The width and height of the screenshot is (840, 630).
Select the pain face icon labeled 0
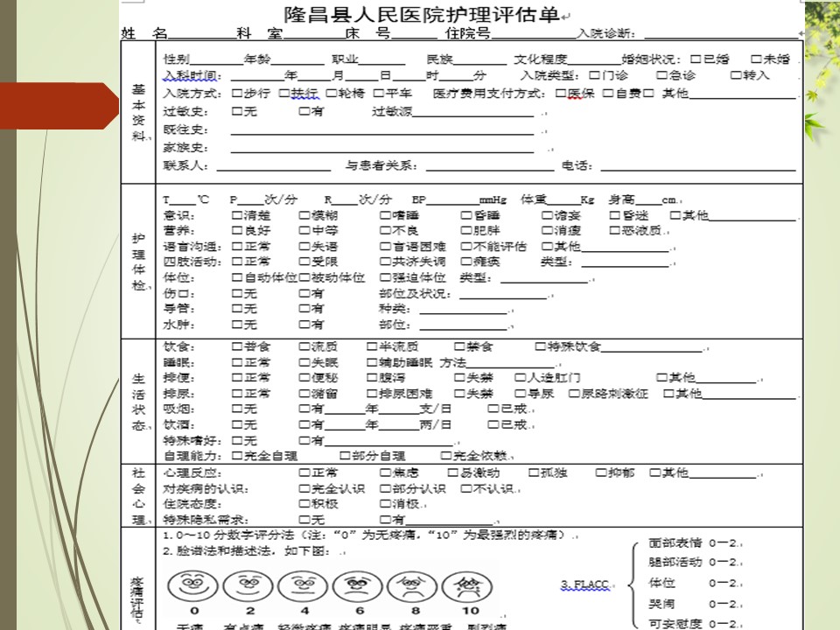pyautogui.click(x=192, y=586)
